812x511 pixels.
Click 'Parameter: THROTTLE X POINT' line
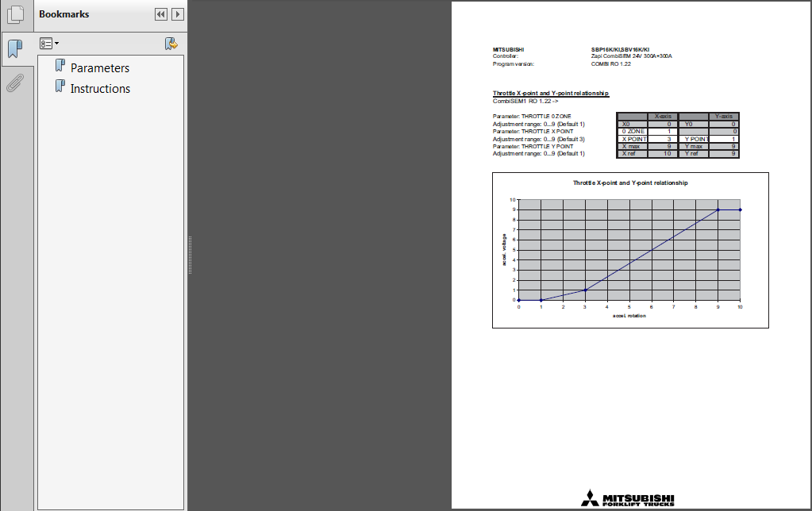533,132
